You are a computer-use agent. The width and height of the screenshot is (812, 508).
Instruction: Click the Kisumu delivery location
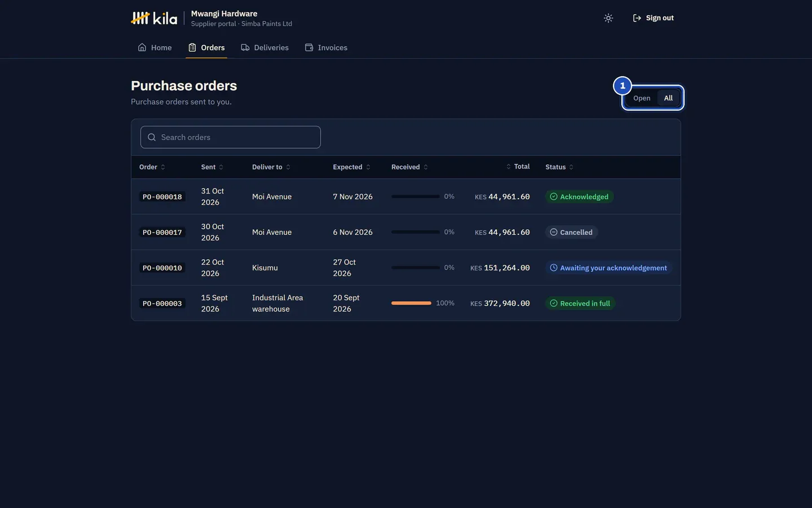[265, 268]
